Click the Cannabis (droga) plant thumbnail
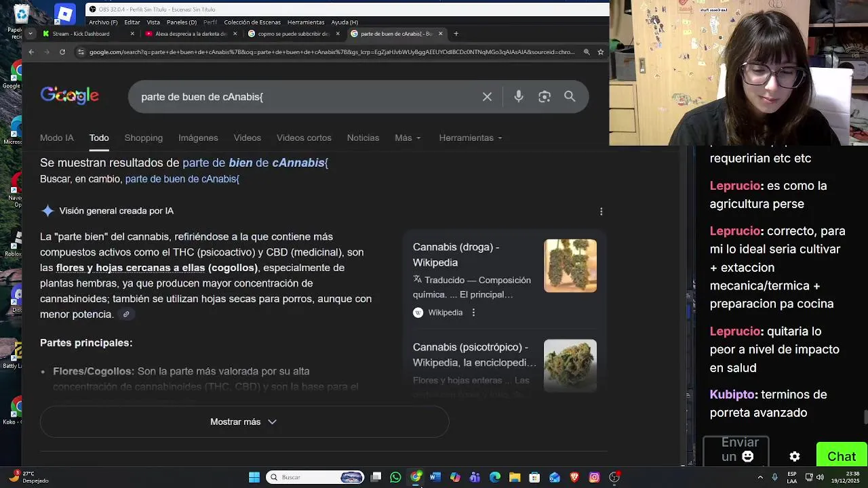This screenshot has width=868, height=488. (x=570, y=266)
